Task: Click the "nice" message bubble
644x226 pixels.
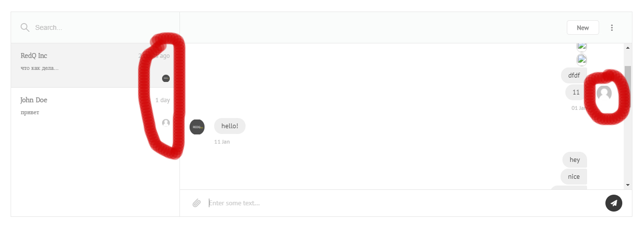Action: click(x=574, y=176)
